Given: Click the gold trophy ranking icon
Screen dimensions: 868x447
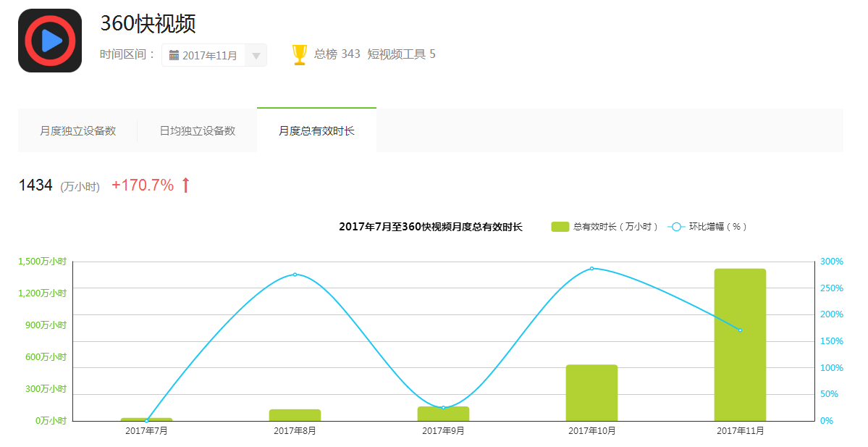Looking at the screenshot, I should coord(300,55).
